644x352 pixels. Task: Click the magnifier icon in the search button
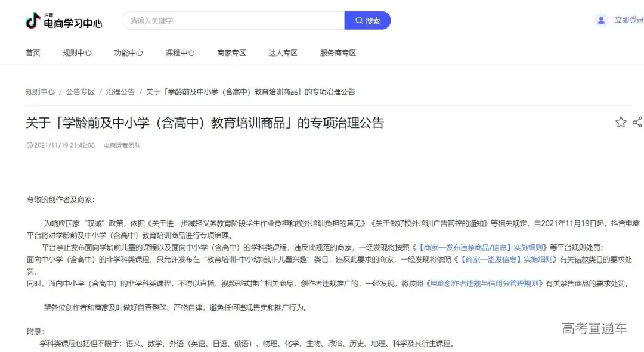(358, 20)
